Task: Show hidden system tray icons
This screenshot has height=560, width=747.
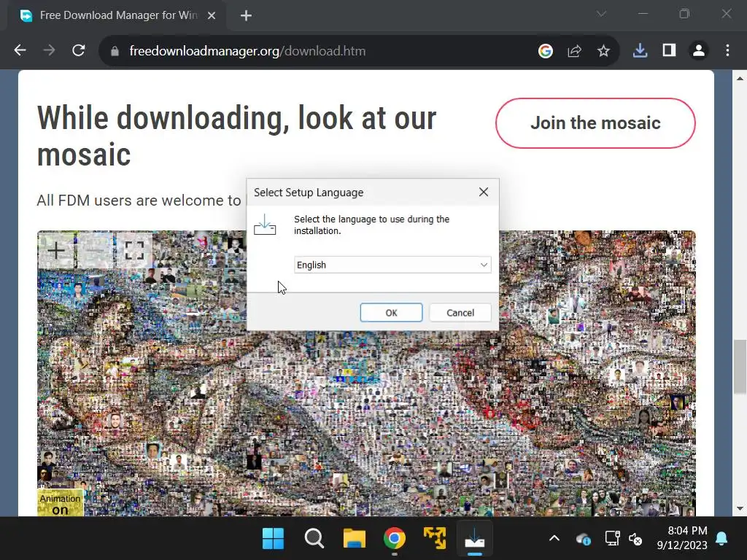Action: coord(554,539)
